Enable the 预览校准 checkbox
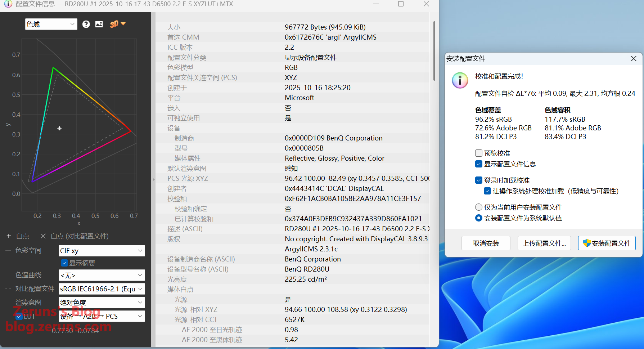644x349 pixels. [x=479, y=153]
